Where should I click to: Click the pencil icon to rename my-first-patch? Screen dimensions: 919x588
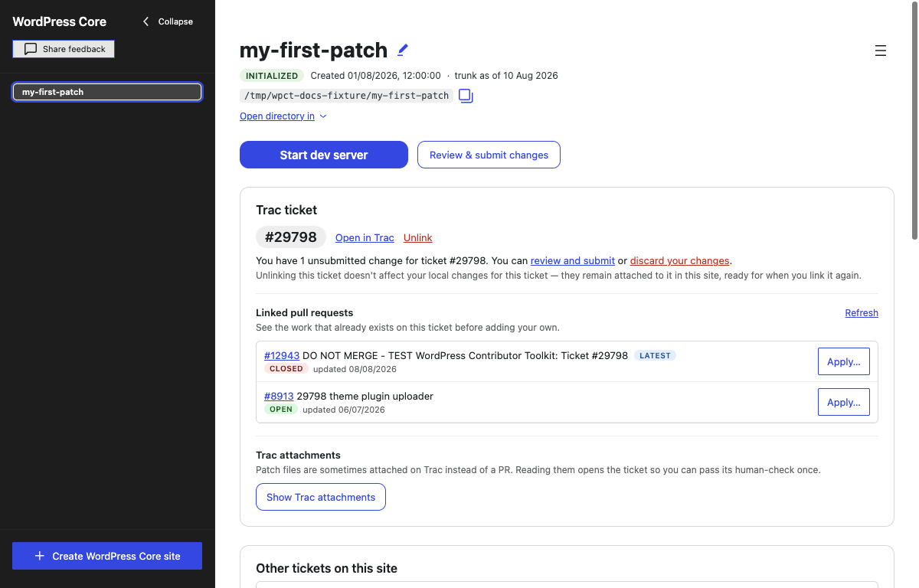403,50
